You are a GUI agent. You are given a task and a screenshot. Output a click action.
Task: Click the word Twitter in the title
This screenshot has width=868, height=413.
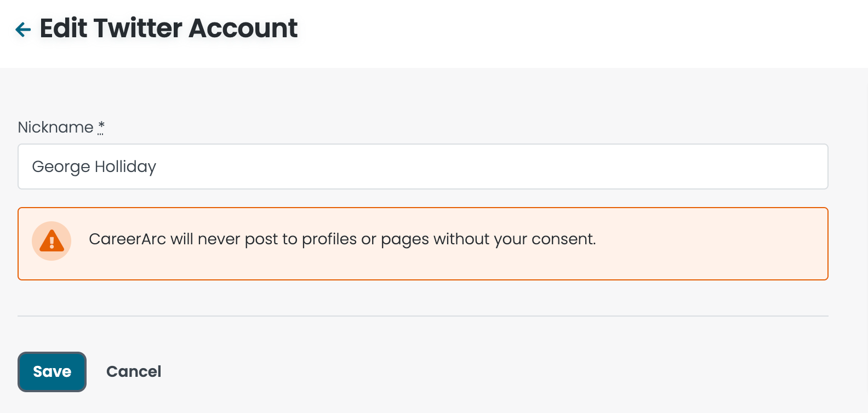(138, 28)
